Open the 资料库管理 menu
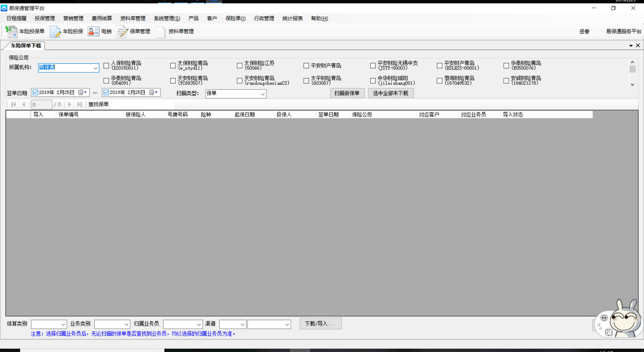This screenshot has height=352, width=644. [133, 18]
